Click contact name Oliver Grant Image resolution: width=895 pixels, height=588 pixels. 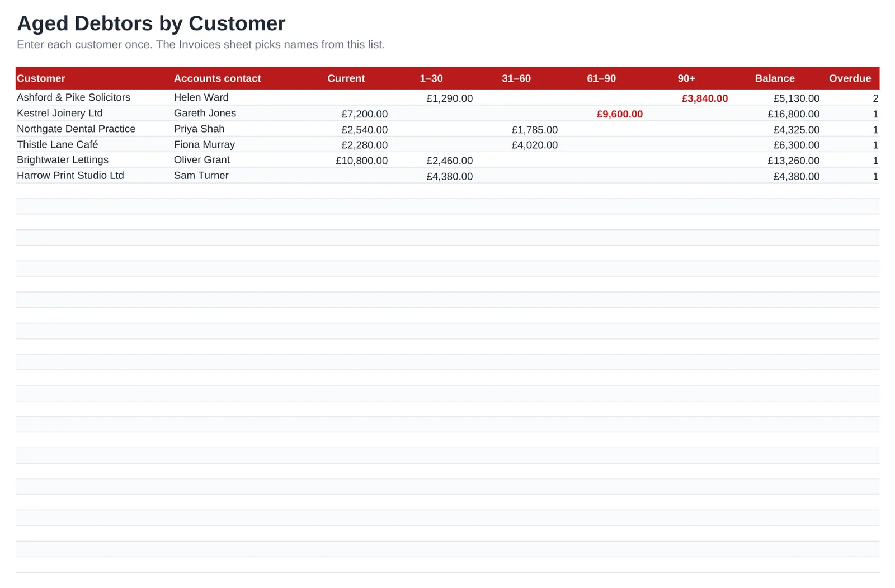[202, 159]
